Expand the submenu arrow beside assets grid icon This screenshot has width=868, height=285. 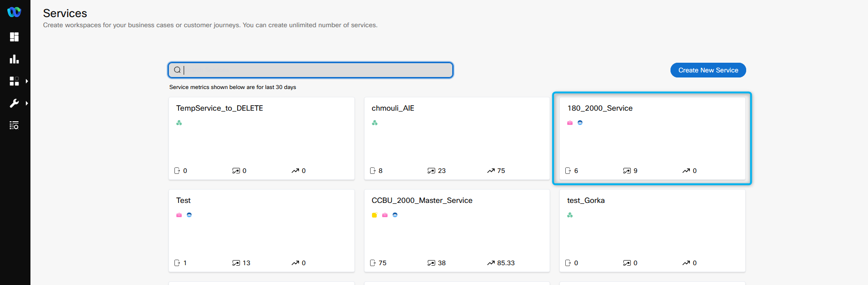(x=27, y=81)
